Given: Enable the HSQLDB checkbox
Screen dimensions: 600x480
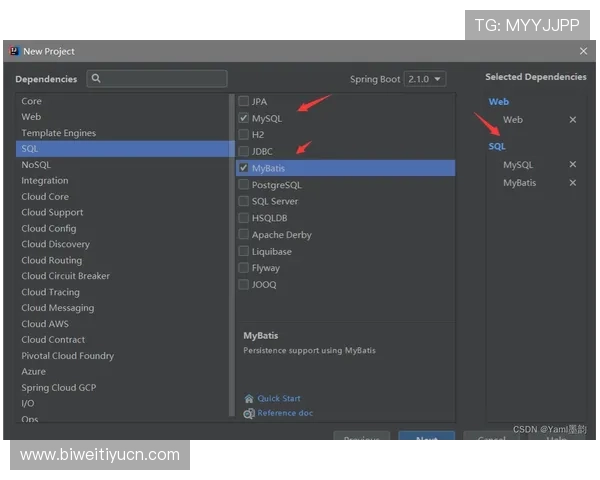Looking at the screenshot, I should tap(243, 218).
